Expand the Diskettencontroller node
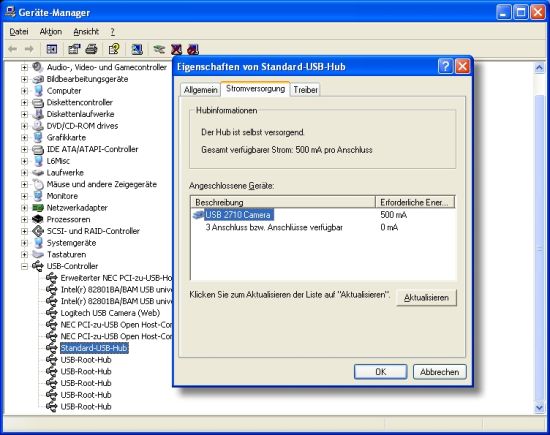This screenshot has height=435, width=550. coord(24,102)
